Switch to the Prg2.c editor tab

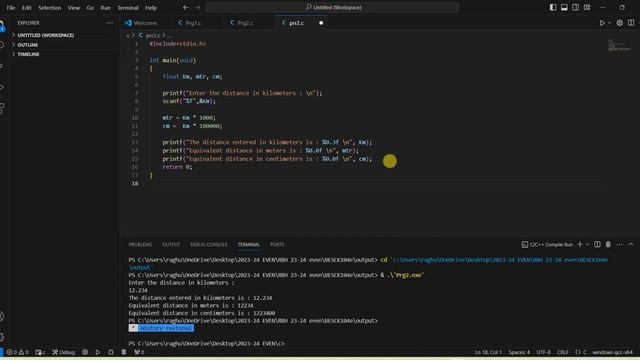(x=245, y=23)
